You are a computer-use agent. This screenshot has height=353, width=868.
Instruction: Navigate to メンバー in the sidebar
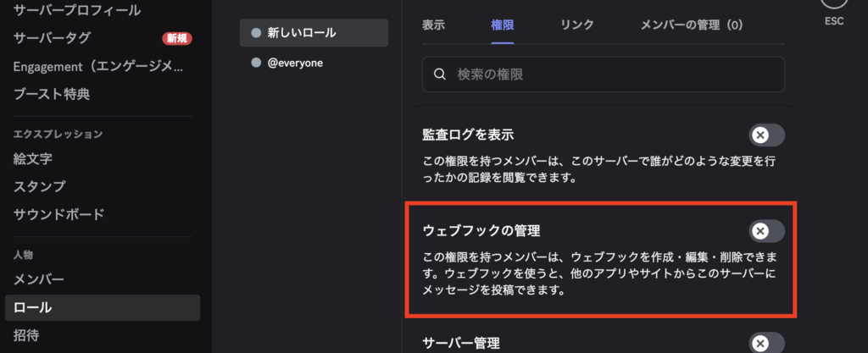39,279
